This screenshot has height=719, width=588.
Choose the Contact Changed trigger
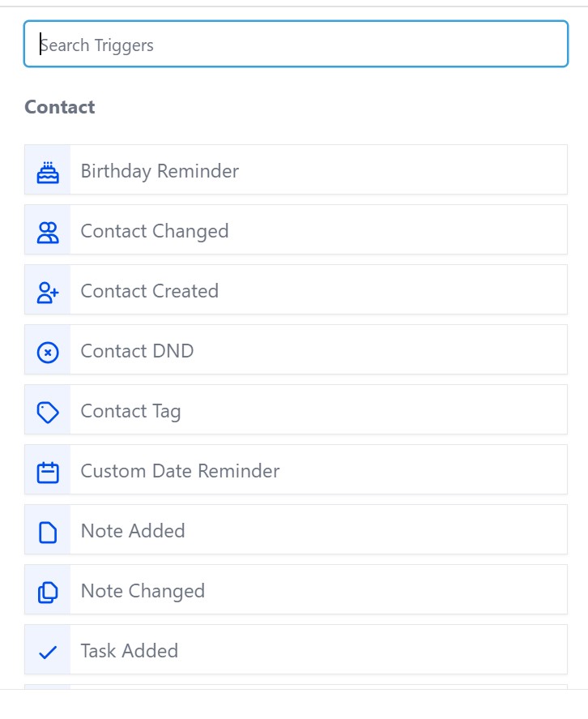(x=155, y=231)
